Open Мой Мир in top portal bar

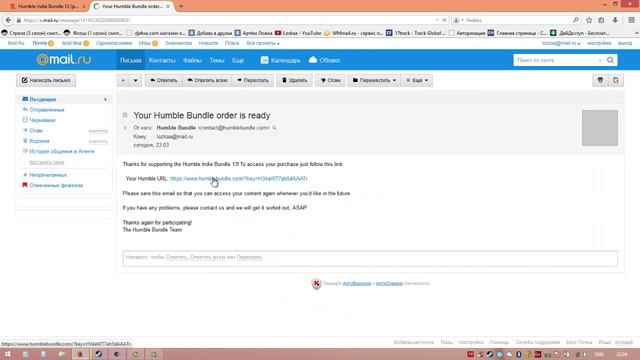pos(72,43)
